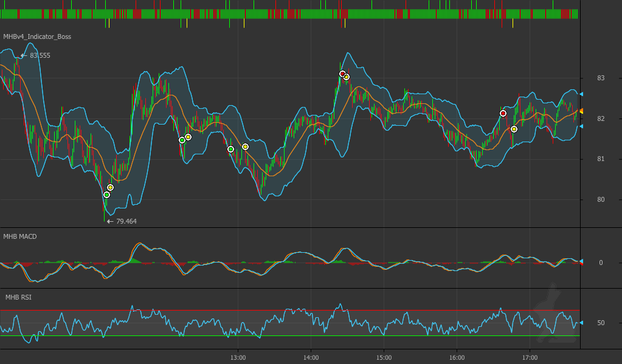Click the yellow marker beside the 83 peak red marker
Screen dimensions: 622x364
click(x=347, y=77)
